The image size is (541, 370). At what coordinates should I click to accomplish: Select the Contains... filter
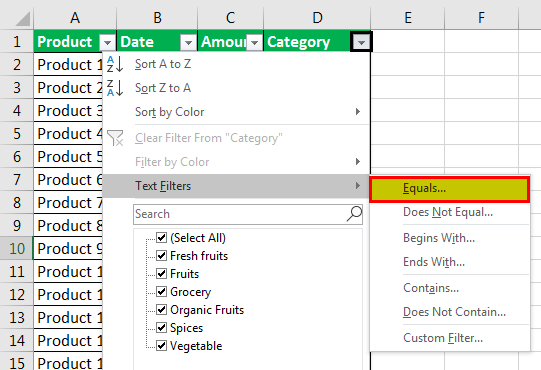449,288
